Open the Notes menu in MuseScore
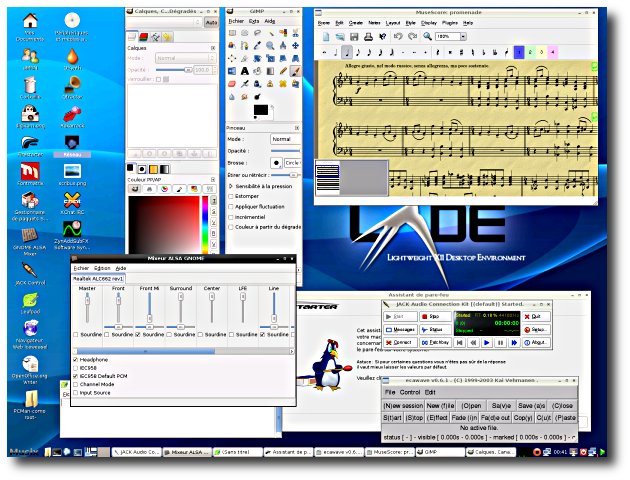Viewport: 630px width, 480px height. click(374, 23)
